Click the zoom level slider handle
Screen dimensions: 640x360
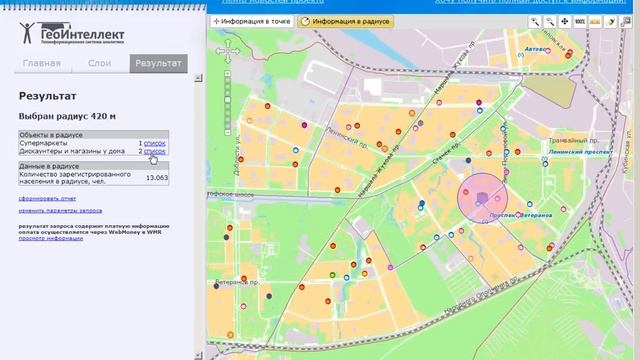[x=228, y=100]
